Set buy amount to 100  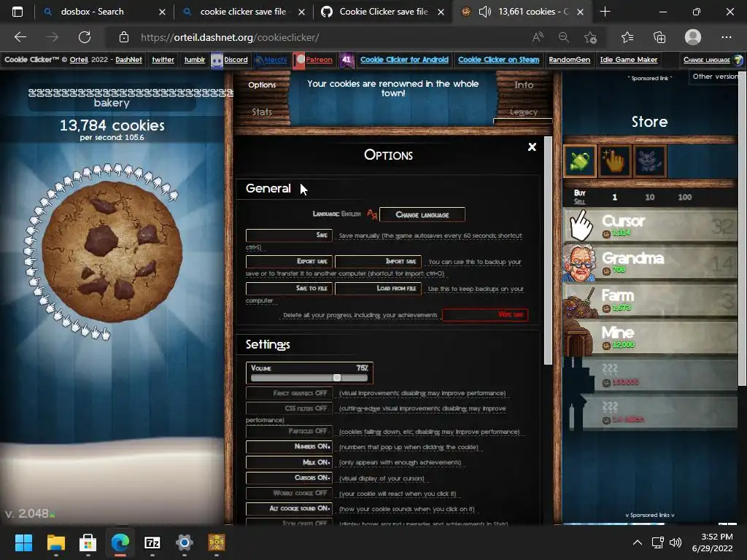[684, 197]
